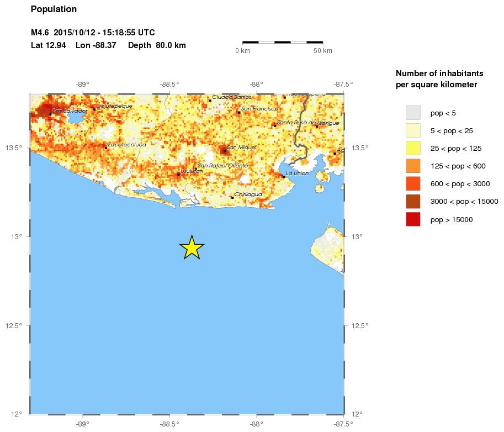Image resolution: width=504 pixels, height=432 pixels.
Task: Select the orange '125 < pop < 600' swatch
Action: [413, 166]
